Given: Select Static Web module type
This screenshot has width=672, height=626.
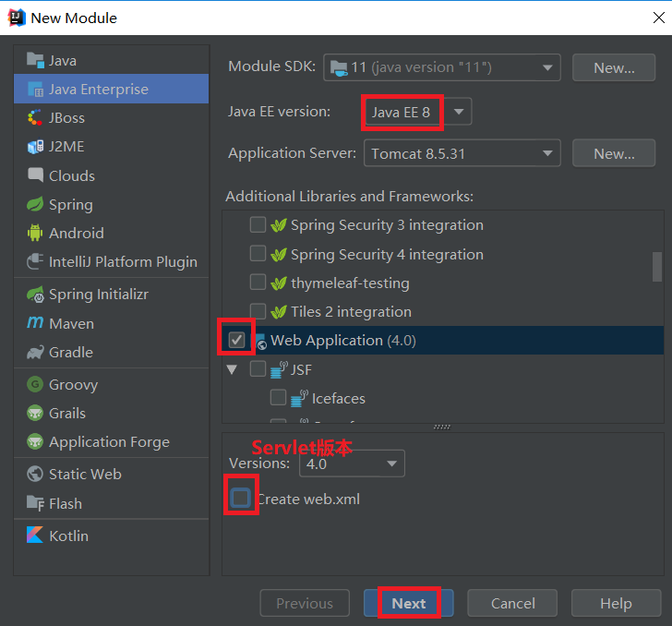Looking at the screenshot, I should click(111, 474).
